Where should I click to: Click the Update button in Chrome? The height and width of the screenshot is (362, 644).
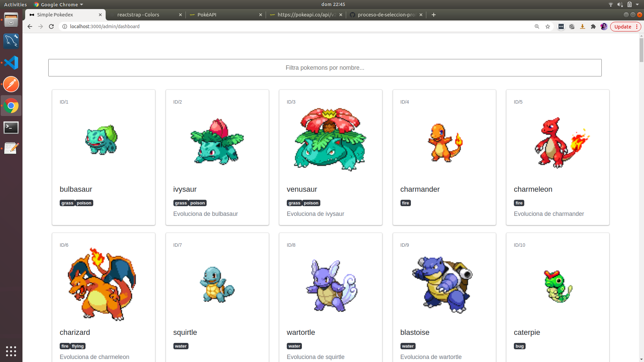coord(623,26)
